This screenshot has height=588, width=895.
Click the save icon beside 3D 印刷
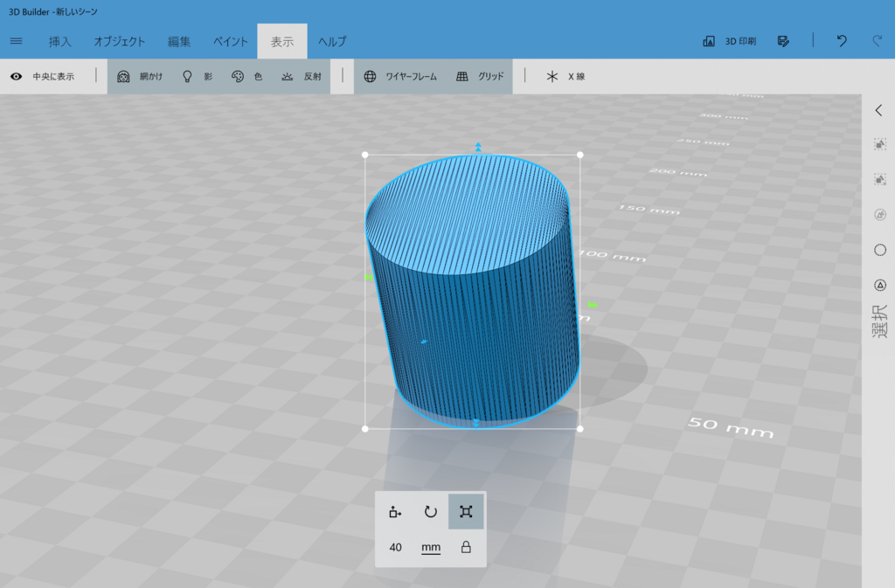coord(783,41)
